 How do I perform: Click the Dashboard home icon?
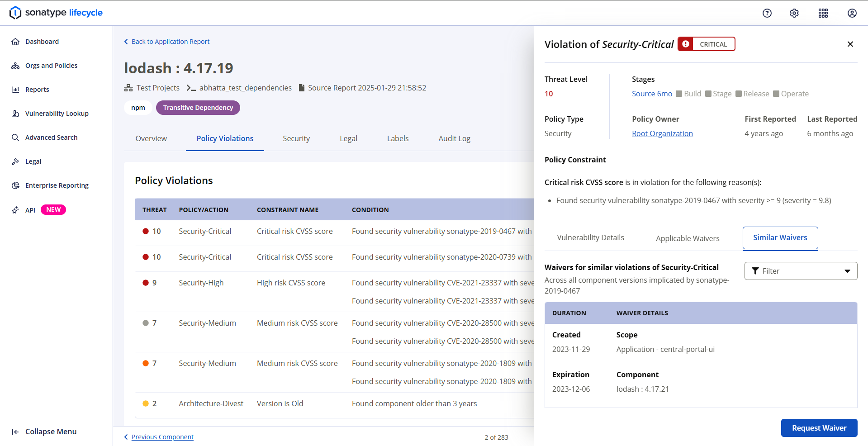[x=15, y=42]
